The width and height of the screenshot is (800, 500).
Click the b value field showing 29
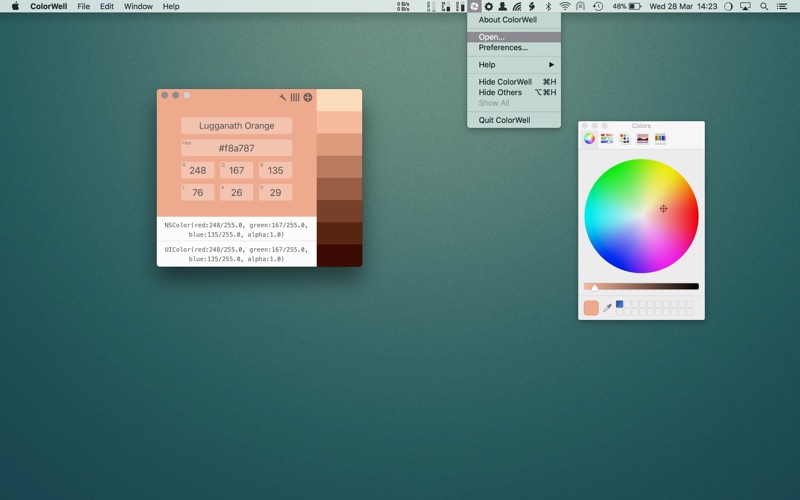pos(276,192)
